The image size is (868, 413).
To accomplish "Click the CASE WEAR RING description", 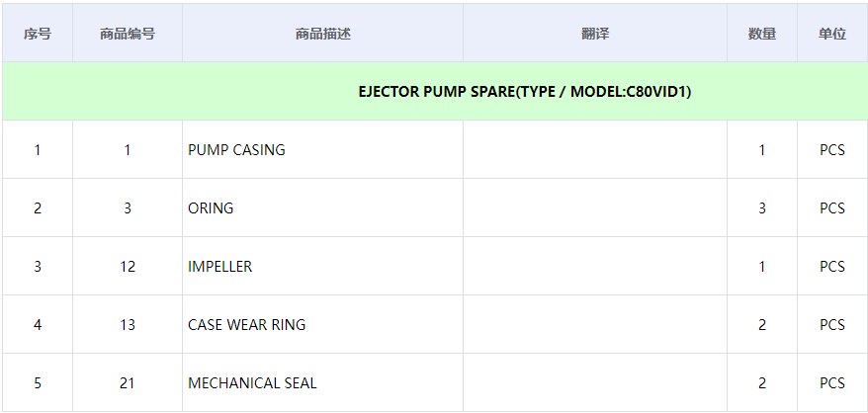I will (246, 325).
